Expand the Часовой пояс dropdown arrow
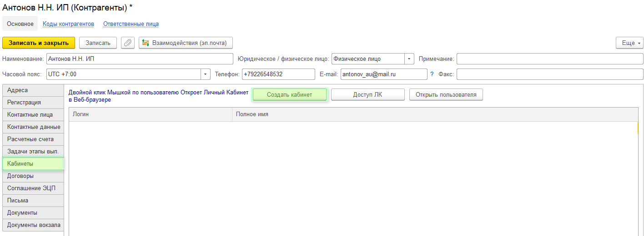 click(206, 74)
